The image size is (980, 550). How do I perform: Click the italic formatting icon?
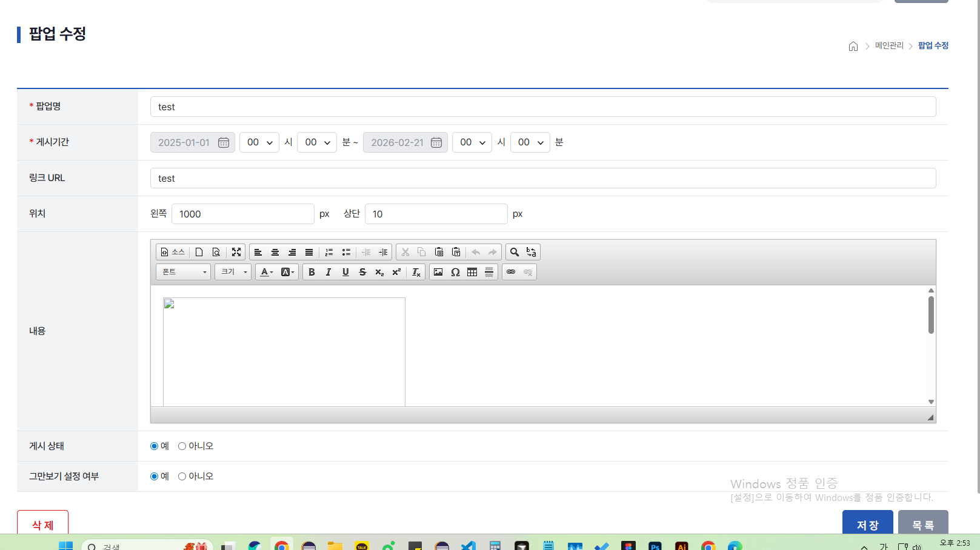(328, 272)
